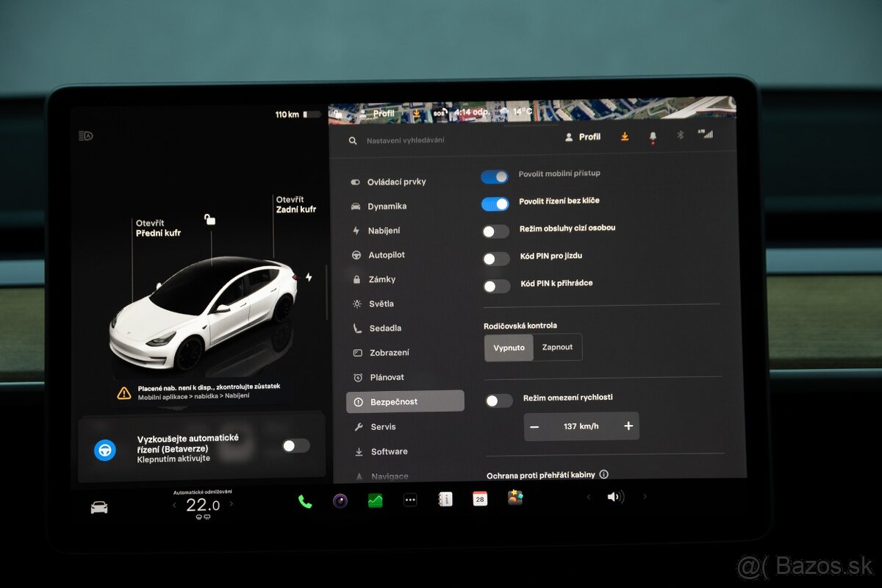Viewport: 882px width, 588px height.
Task: Enable Režim omezení rychlosti
Action: [498, 401]
